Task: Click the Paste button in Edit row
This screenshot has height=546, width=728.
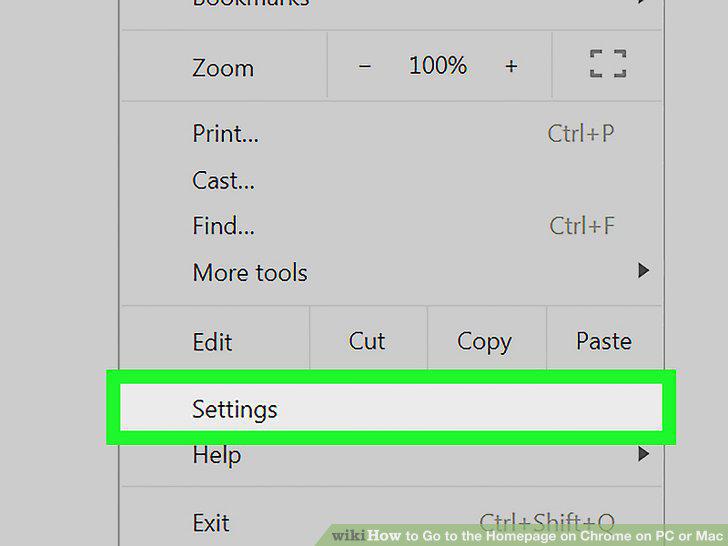Action: (604, 341)
